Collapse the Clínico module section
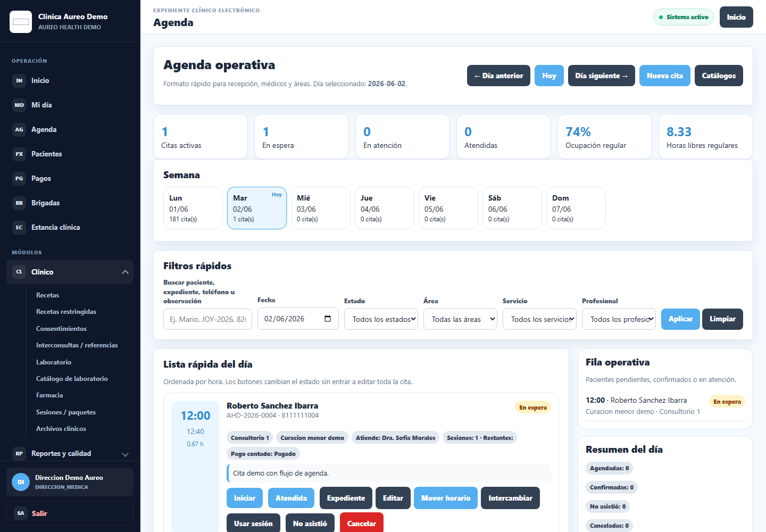 (x=125, y=272)
